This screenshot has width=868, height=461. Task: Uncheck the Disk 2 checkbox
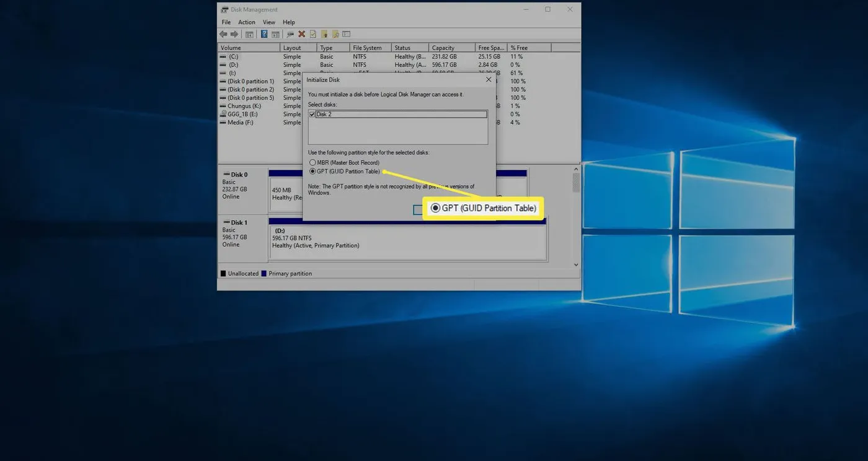tap(312, 114)
